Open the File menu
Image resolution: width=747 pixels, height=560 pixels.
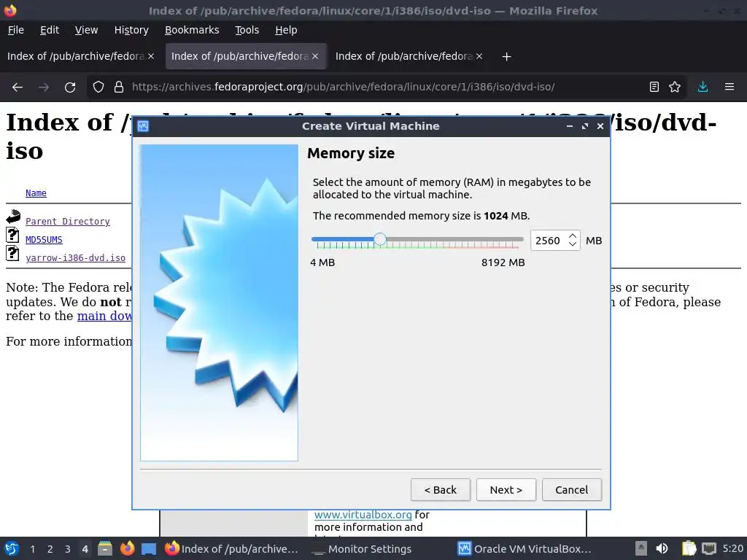[16, 30]
